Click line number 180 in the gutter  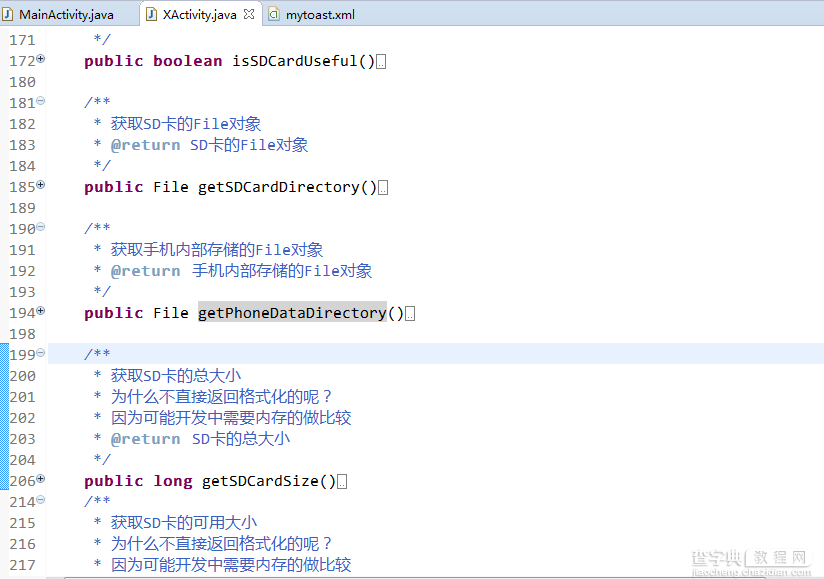click(22, 82)
